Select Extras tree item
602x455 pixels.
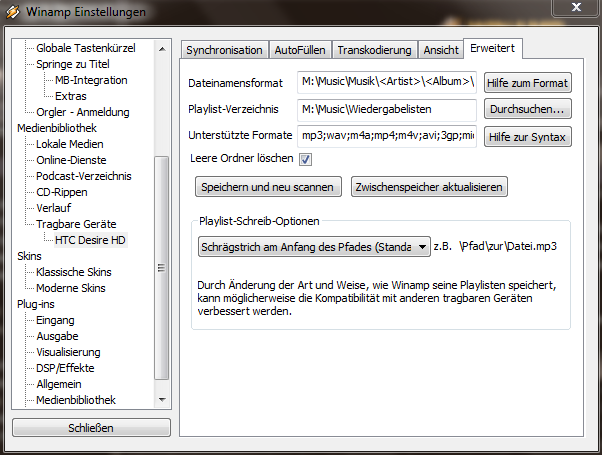click(x=71, y=96)
